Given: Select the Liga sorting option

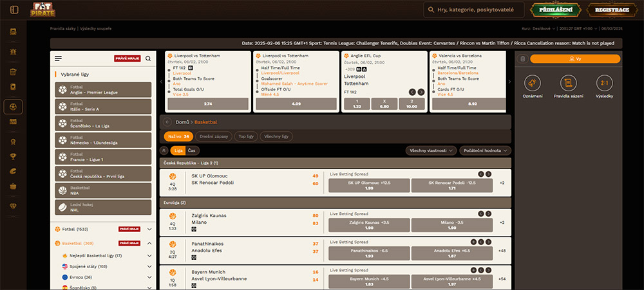Looking at the screenshot, I should point(178,150).
